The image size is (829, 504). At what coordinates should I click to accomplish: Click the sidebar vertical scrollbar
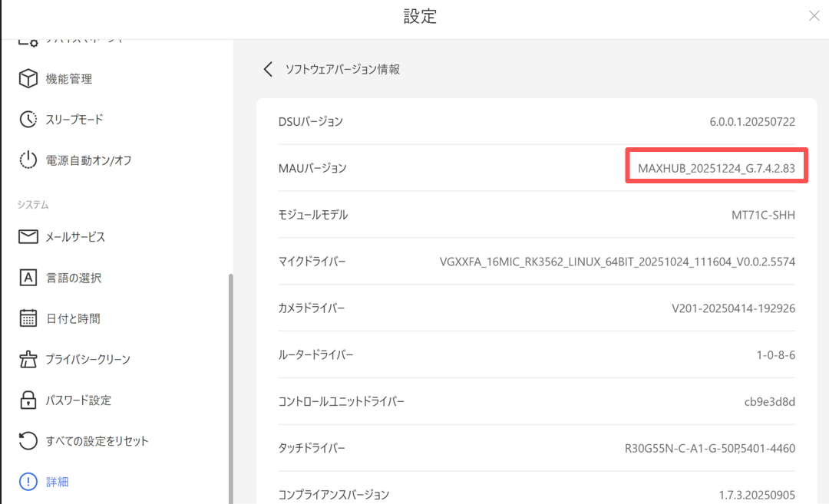[x=230, y=384]
